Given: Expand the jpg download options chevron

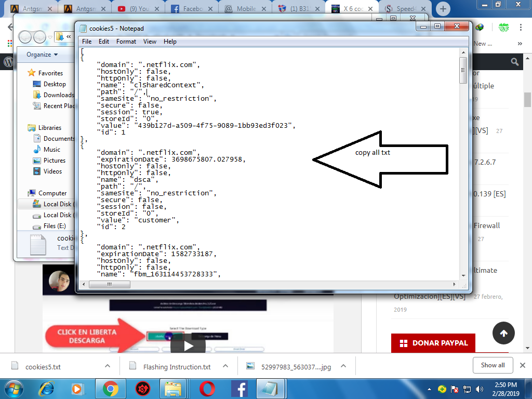Looking at the screenshot, I should (343, 366).
